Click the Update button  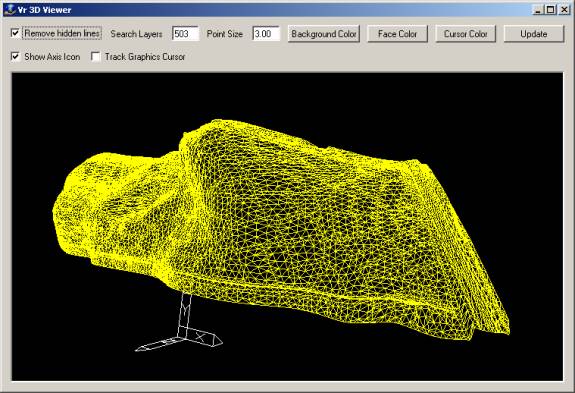tap(534, 34)
